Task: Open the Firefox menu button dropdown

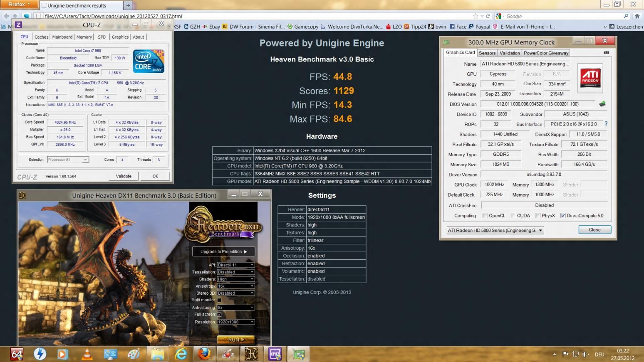Action: [x=19, y=4]
